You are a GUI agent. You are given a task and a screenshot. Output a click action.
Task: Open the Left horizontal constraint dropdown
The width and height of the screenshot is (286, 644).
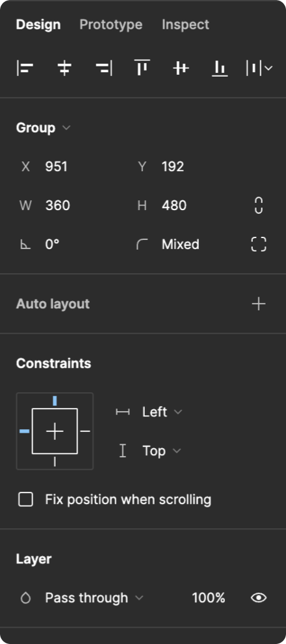click(162, 412)
